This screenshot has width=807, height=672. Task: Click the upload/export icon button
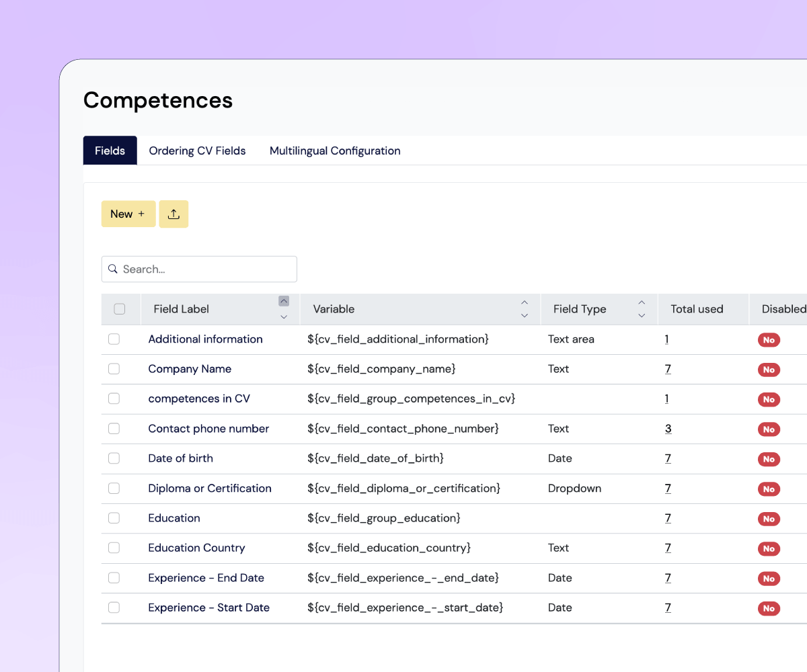pos(174,214)
